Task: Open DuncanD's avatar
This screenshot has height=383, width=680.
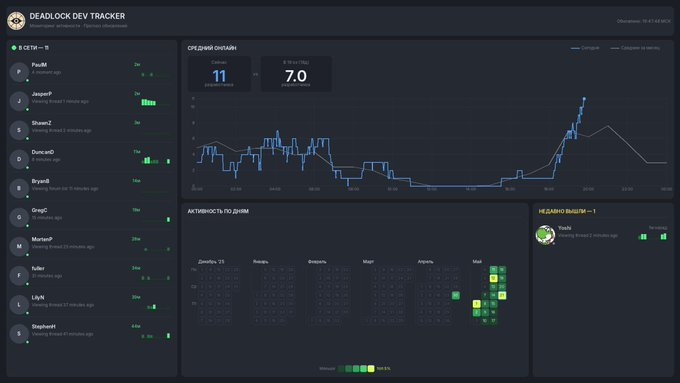Action: 19,159
